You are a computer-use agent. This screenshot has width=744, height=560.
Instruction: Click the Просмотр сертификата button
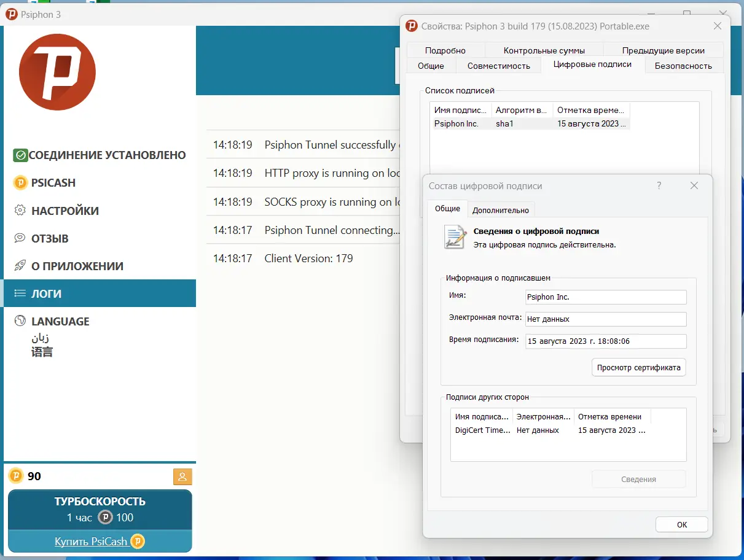(x=638, y=367)
